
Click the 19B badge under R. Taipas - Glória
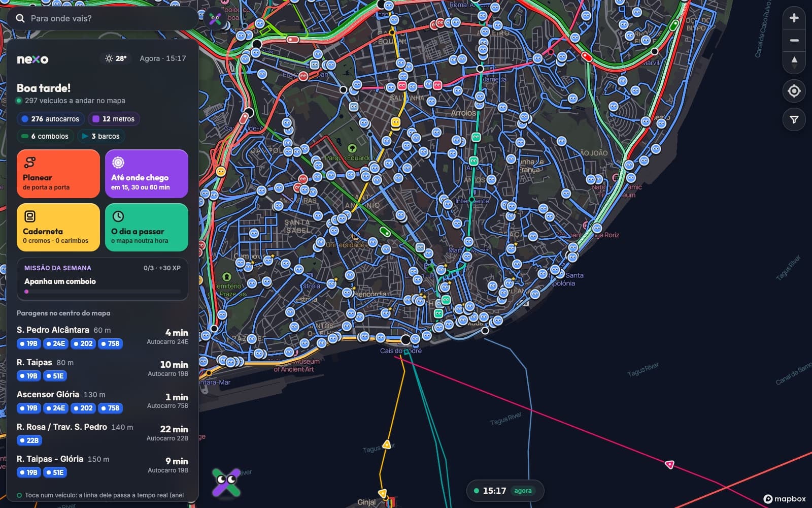point(28,472)
